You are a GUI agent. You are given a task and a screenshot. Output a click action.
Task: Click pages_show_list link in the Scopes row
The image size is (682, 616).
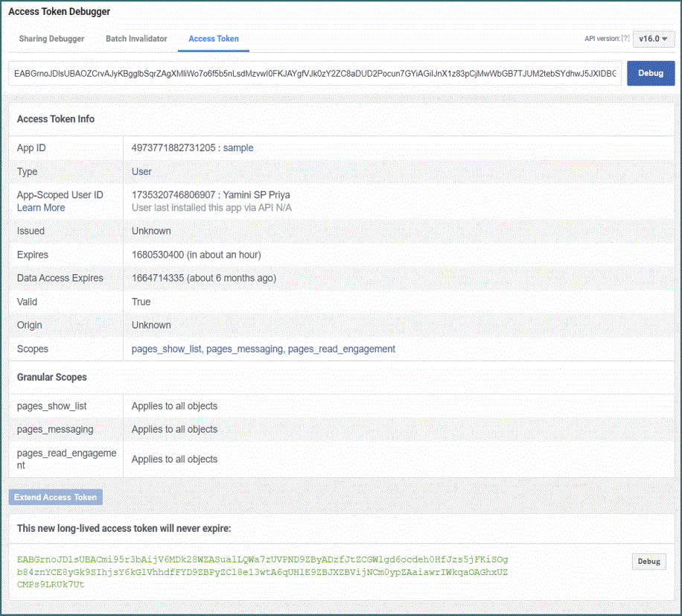point(166,349)
